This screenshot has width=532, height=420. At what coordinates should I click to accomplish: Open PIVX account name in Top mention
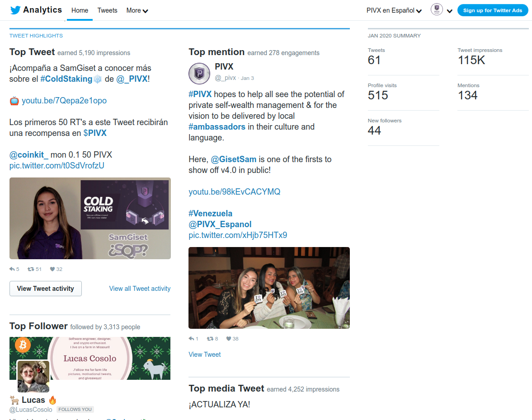click(224, 67)
